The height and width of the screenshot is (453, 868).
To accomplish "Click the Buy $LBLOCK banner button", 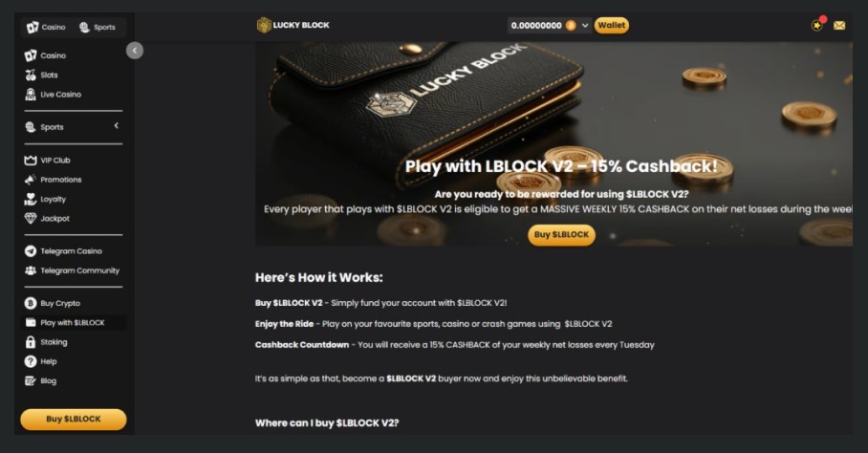I will [561, 234].
